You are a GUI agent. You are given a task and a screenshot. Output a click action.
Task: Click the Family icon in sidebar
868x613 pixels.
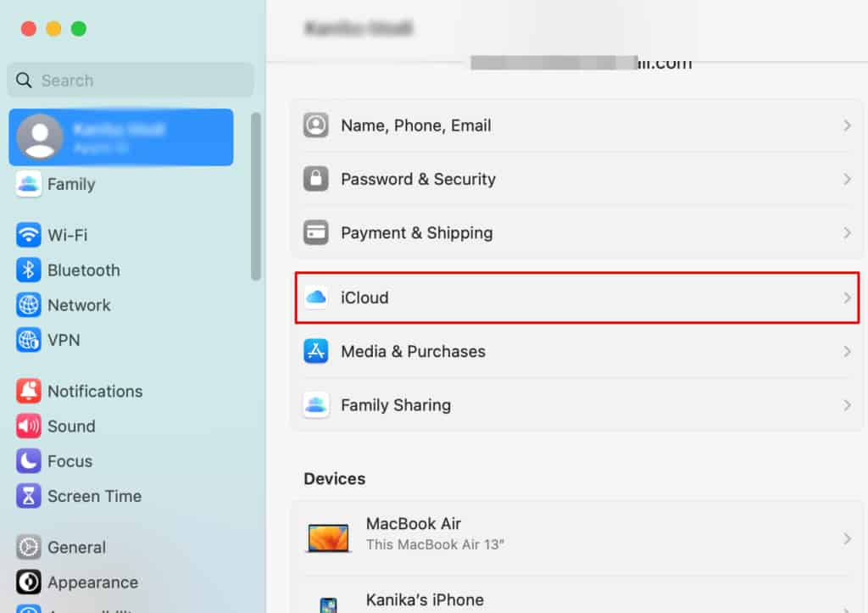click(x=28, y=184)
